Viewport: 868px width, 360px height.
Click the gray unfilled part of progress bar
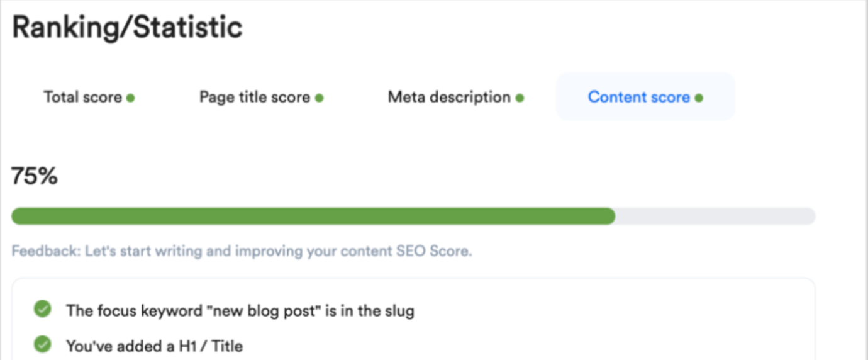click(715, 217)
